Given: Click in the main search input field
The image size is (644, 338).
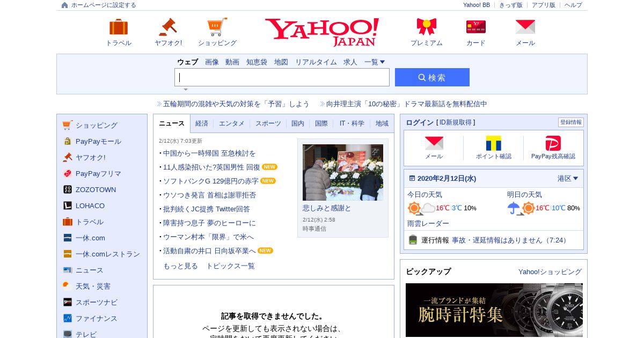Looking at the screenshot, I should 282,77.
